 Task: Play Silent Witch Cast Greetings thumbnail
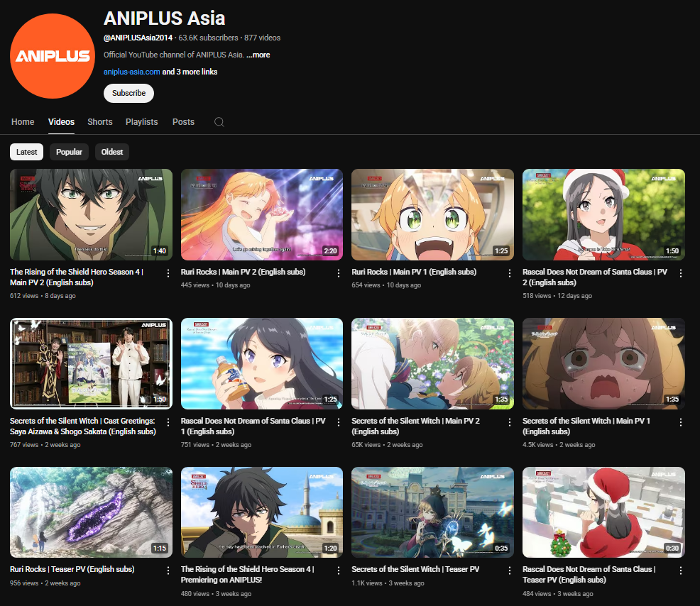tap(91, 364)
